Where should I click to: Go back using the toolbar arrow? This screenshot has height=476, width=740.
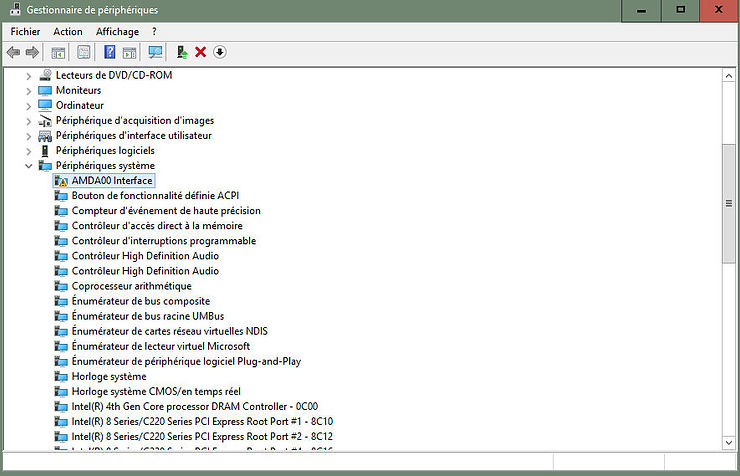(x=13, y=52)
